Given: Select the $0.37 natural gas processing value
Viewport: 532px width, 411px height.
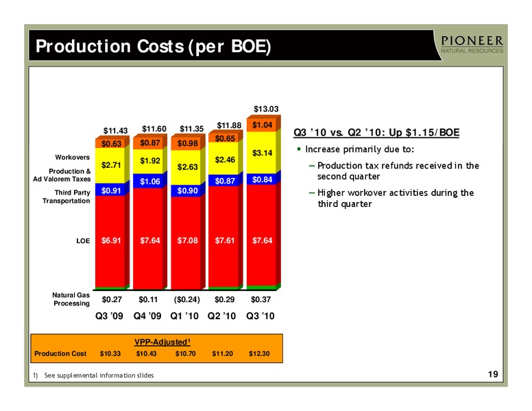Looking at the screenshot, I should pos(261,299).
